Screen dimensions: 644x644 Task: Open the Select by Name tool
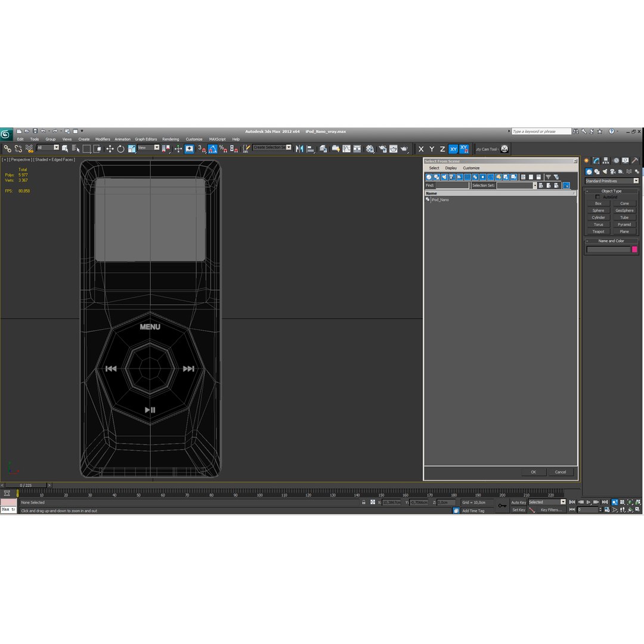(76, 148)
